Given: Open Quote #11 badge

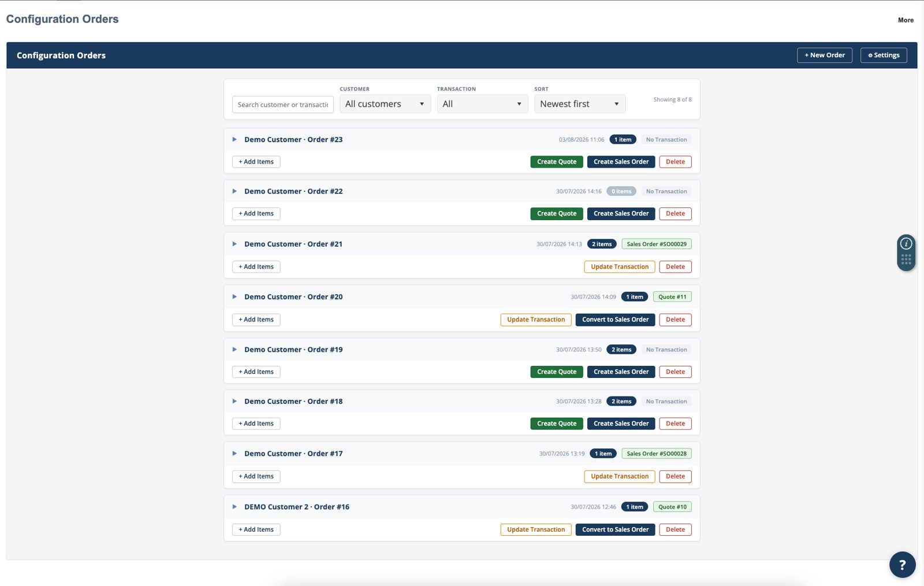Looking at the screenshot, I should tap(672, 297).
